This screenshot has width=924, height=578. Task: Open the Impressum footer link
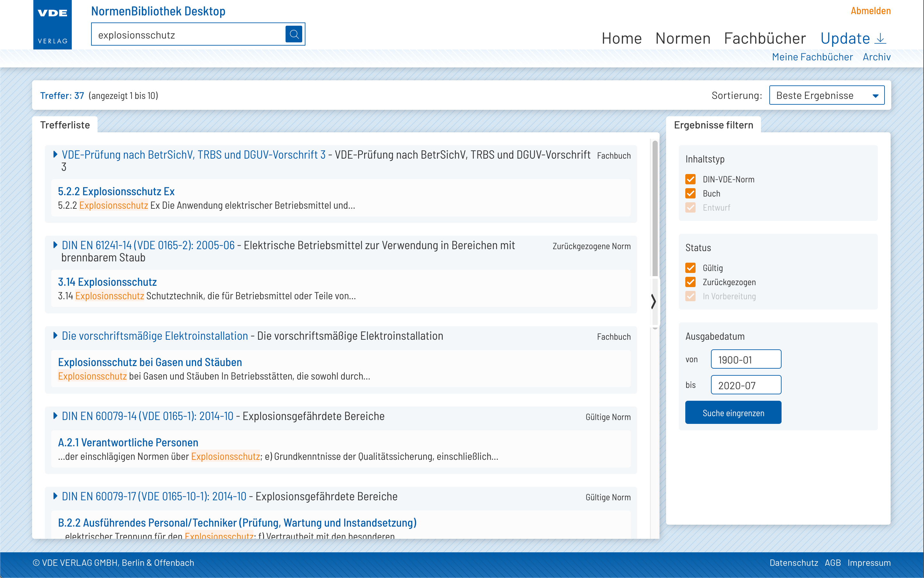[869, 563]
